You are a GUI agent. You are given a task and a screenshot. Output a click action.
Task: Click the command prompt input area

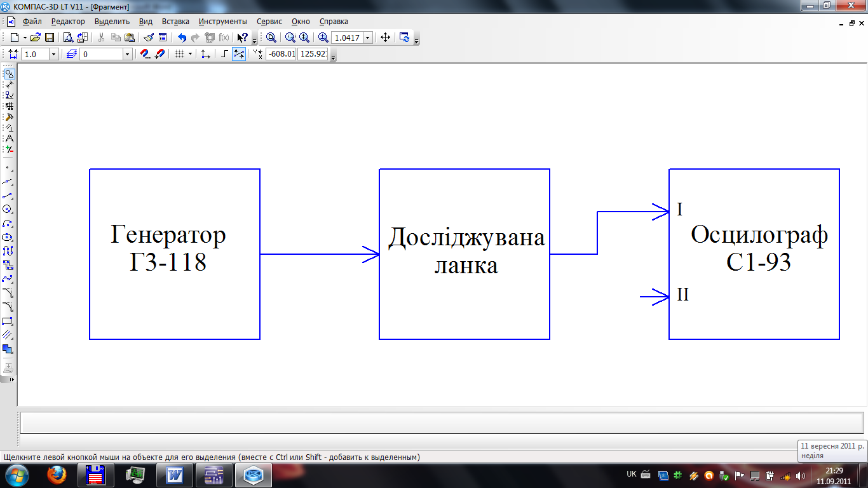(x=442, y=422)
